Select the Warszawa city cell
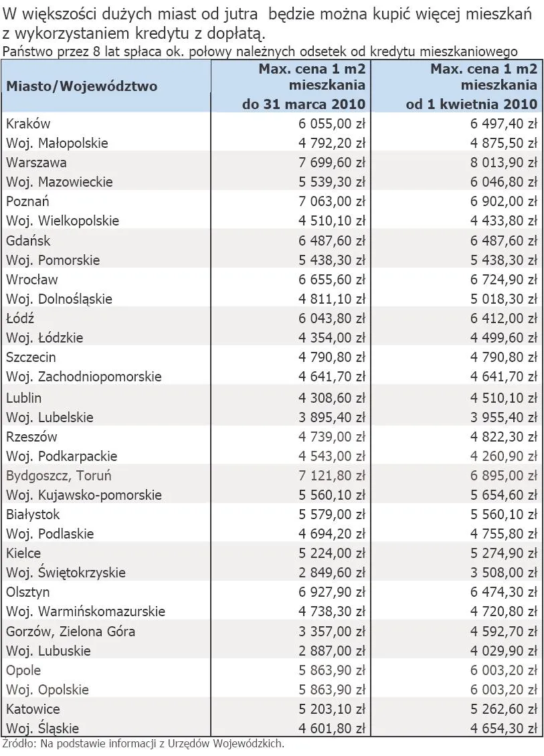Screen dimensions: 544x756 tap(36, 163)
